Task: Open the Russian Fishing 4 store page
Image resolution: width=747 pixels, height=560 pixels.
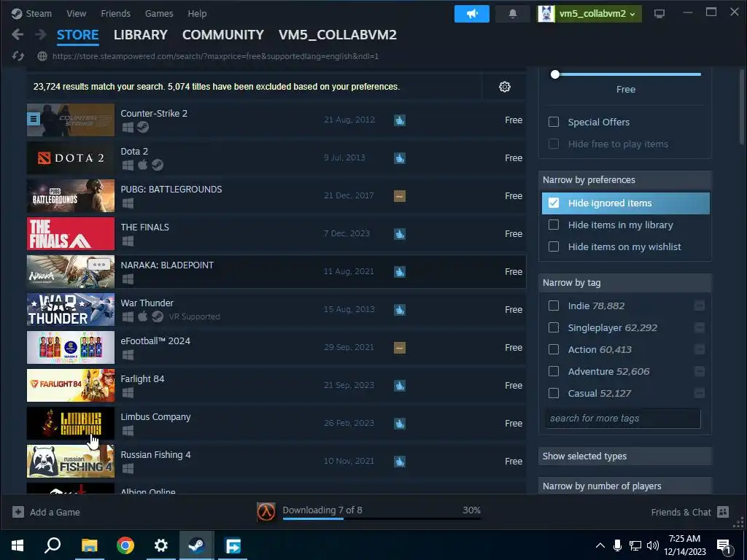Action: pos(276,461)
